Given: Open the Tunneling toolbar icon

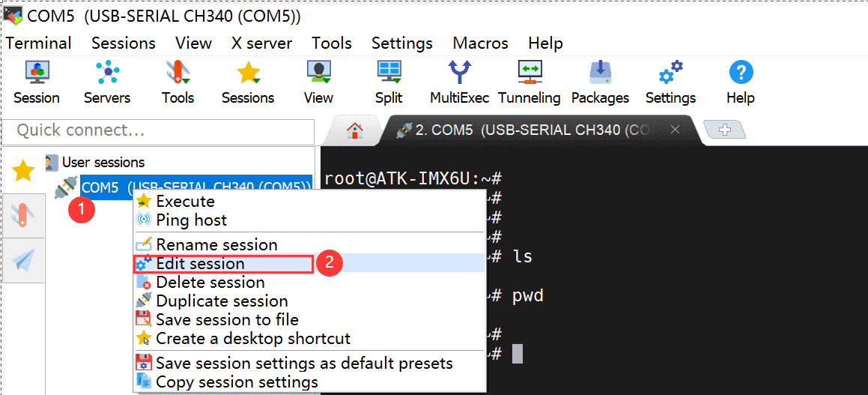Looking at the screenshot, I should click(529, 73).
